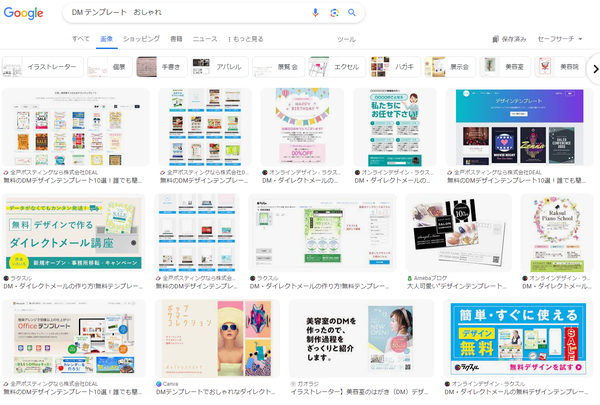600x405 pixels.
Task: Filter by 美容院 chip
Action: point(560,67)
